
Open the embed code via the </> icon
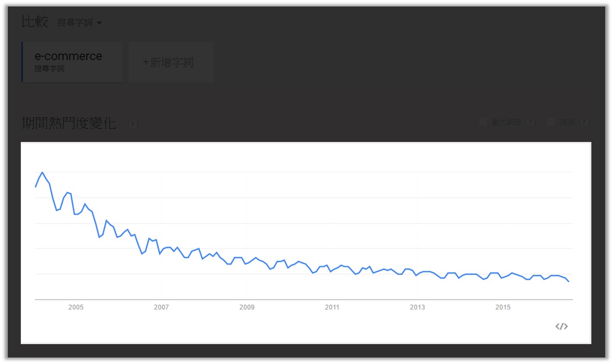pyautogui.click(x=561, y=326)
